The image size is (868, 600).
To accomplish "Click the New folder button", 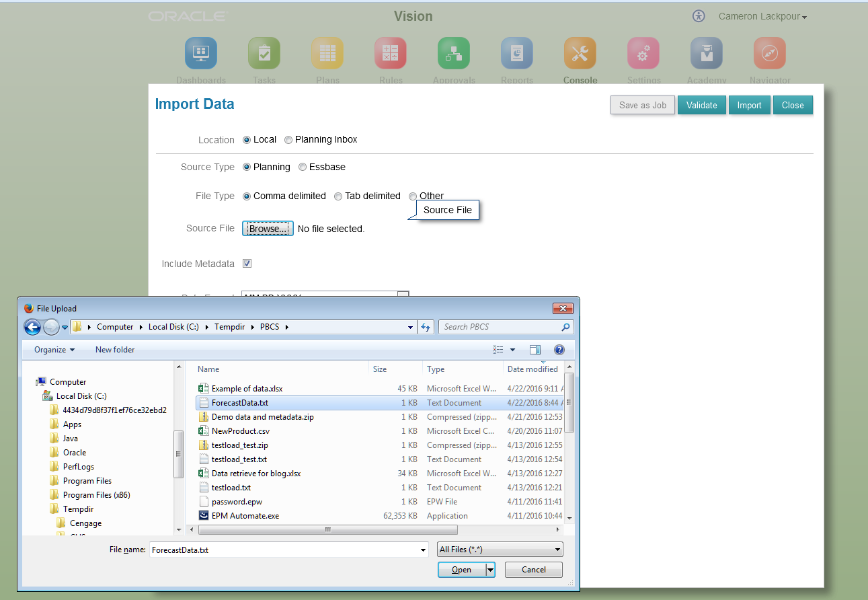I will 115,350.
